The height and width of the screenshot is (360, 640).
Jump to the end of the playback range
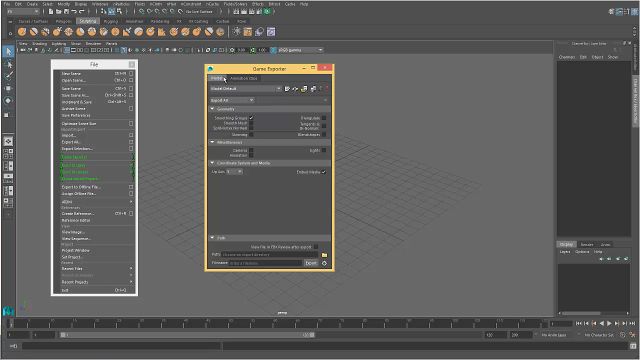point(632,323)
